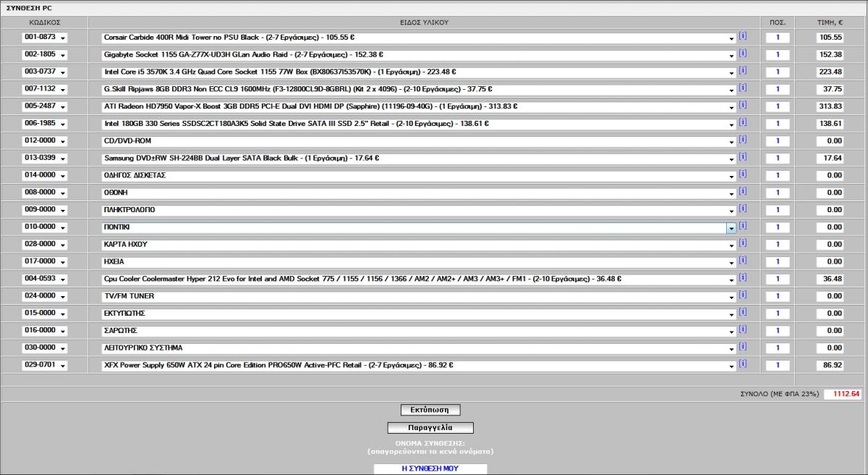The width and height of the screenshot is (868, 475).
Task: Open info icon for G.Skill Ripjaws 8GB RAM
Action: (x=742, y=88)
